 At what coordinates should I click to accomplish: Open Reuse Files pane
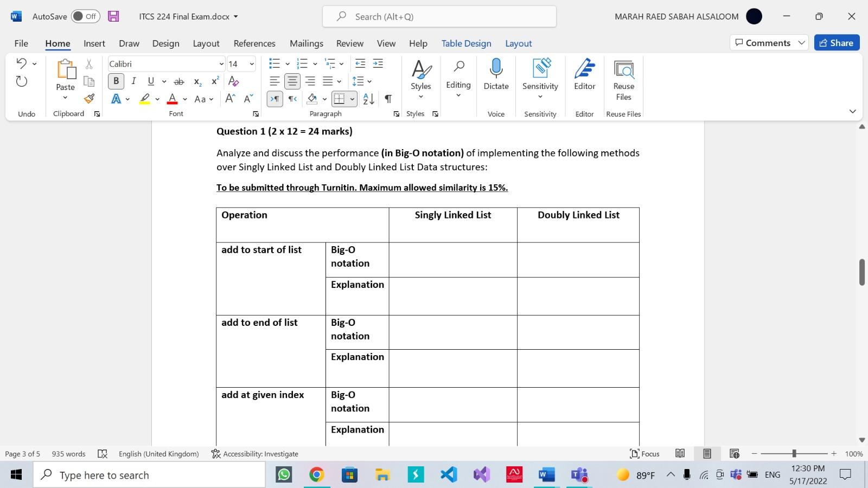[623, 80]
